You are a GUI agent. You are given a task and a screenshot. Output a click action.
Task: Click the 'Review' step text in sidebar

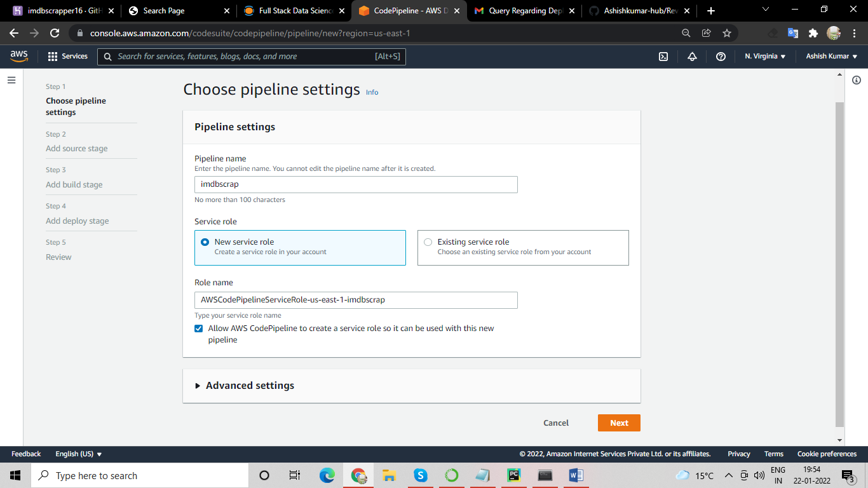(x=58, y=257)
